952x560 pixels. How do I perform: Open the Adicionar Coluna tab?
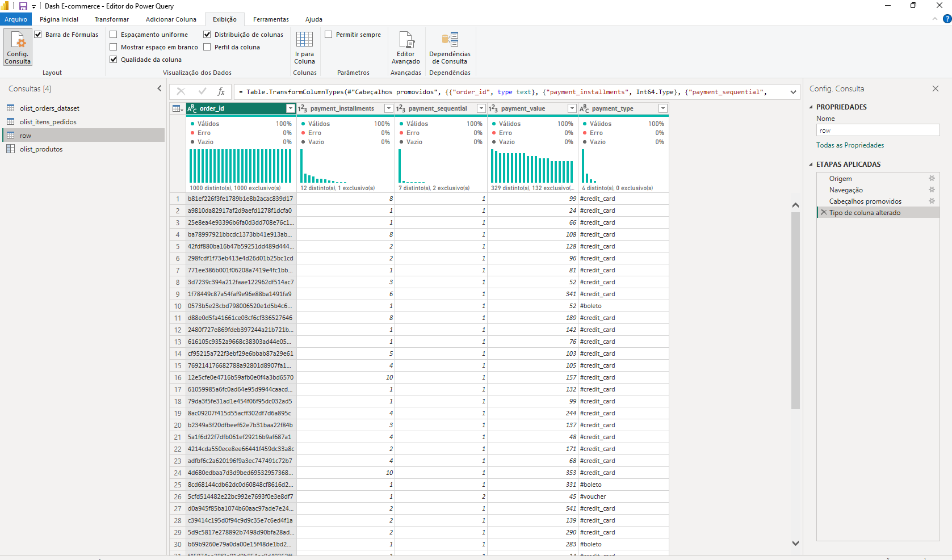point(171,19)
